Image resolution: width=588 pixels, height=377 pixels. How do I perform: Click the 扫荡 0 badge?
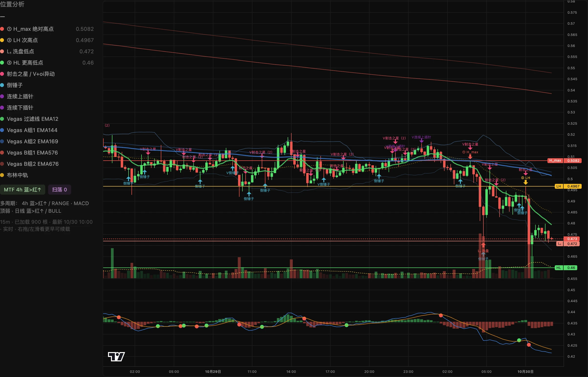[x=59, y=190]
